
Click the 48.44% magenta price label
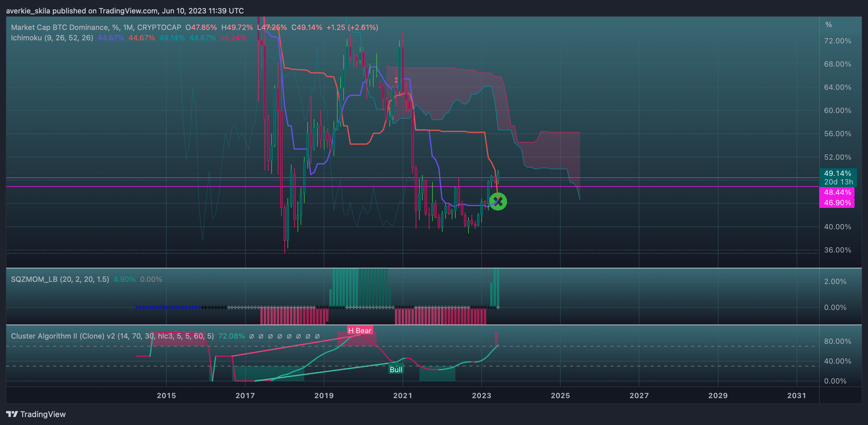pyautogui.click(x=837, y=192)
